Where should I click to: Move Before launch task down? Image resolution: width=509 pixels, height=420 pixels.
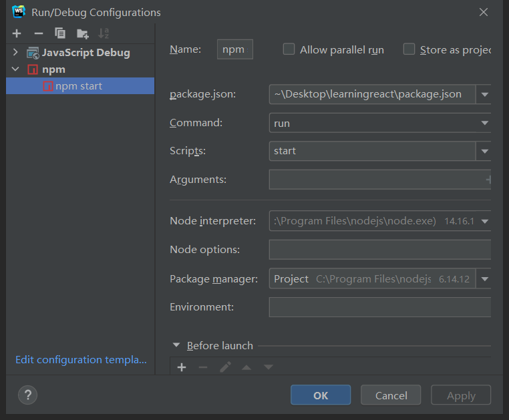click(x=268, y=367)
